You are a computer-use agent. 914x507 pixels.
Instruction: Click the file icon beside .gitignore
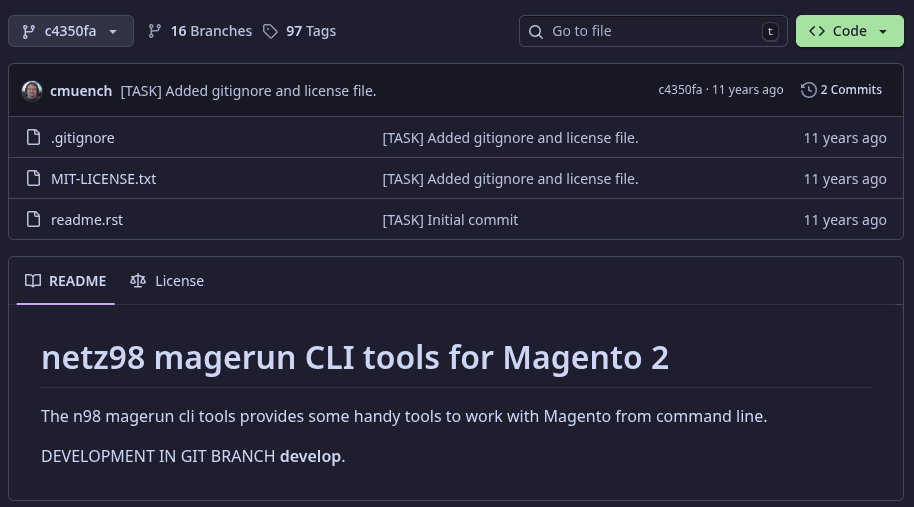(x=33, y=138)
